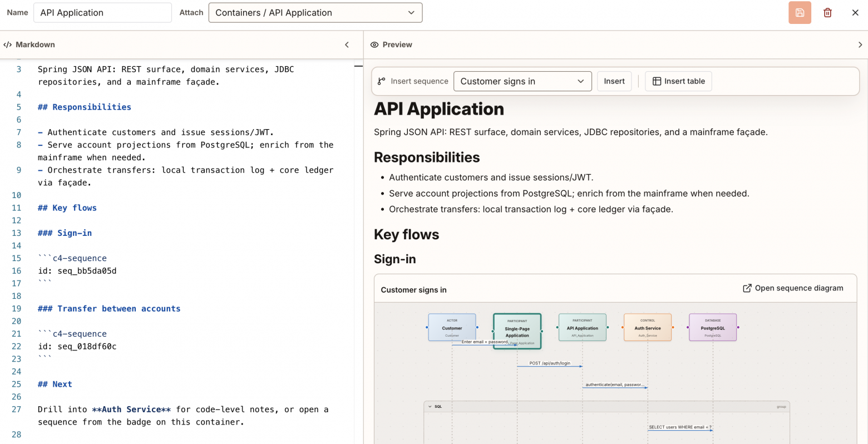The height and width of the screenshot is (444, 868).
Task: Click the Enter email + password message label
Action: point(485,342)
